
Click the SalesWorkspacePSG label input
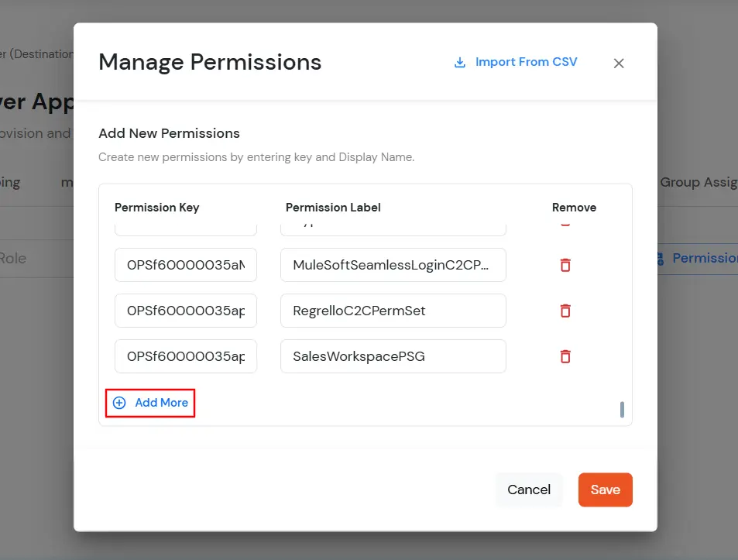(393, 356)
